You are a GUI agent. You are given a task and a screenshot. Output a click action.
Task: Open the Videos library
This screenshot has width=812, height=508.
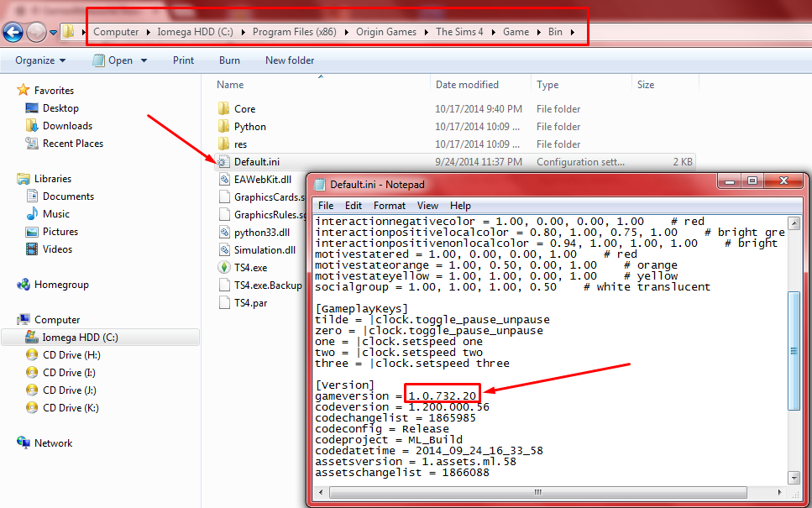pos(49,249)
